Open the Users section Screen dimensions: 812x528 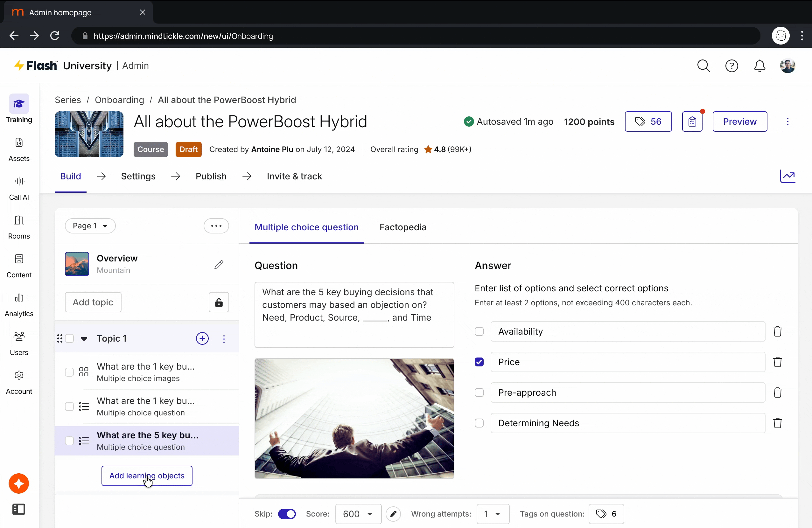(18, 343)
